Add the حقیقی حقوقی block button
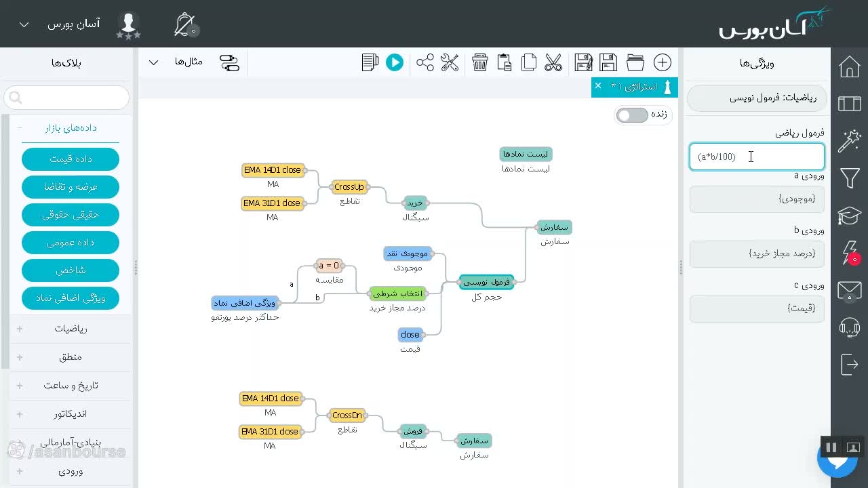The width and height of the screenshot is (868, 488). pos(71,215)
